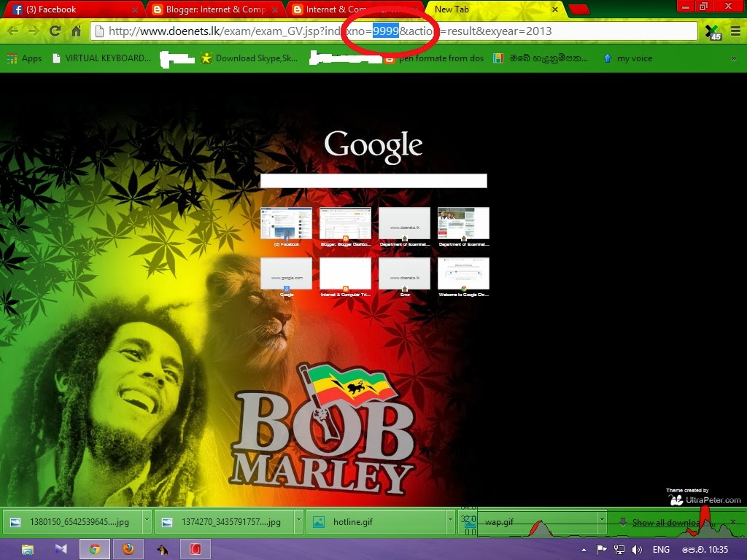This screenshot has width=747, height=560.
Task: Open the 'my voice' bookmark
Action: click(628, 58)
